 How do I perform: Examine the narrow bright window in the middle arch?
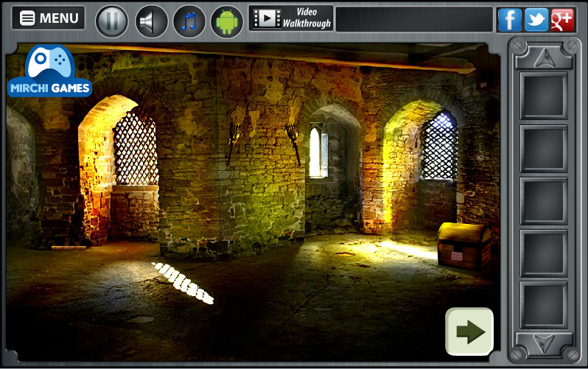318,152
